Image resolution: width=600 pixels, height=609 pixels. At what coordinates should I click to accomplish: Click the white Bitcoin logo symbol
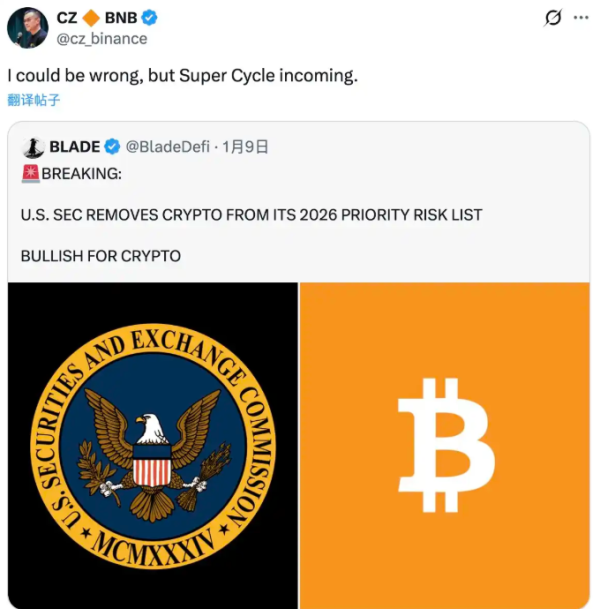click(x=445, y=442)
